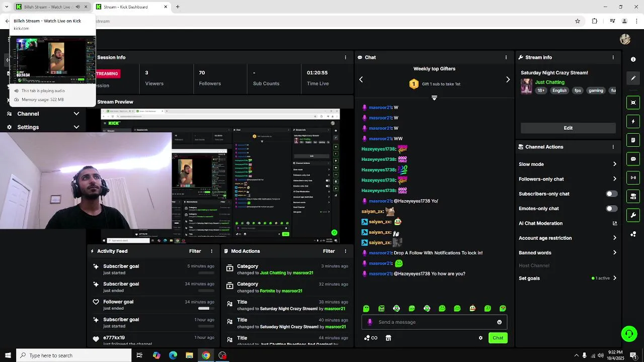This screenshot has width=644, height=362.
Task: Open the Mod Actions Filter
Action: point(329,251)
